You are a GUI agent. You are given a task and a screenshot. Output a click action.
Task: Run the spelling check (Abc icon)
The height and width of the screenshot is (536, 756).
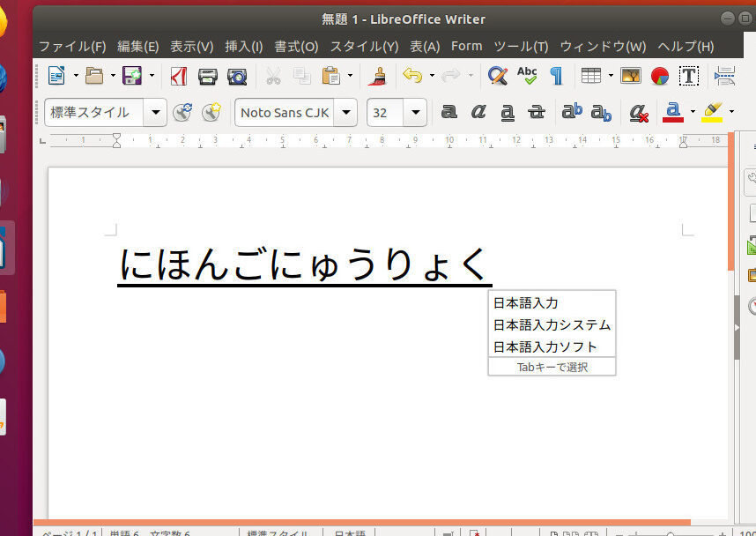click(527, 76)
